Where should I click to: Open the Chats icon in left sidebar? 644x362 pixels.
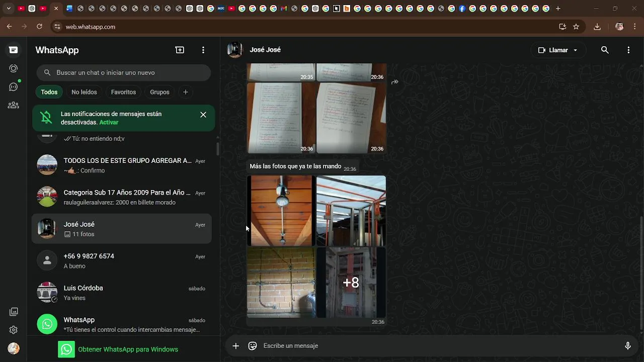pyautogui.click(x=14, y=50)
